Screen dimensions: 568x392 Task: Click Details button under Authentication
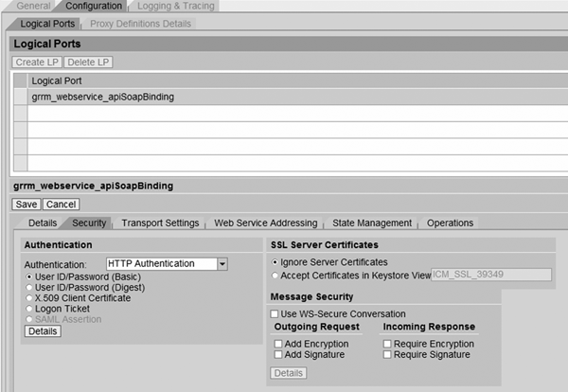pos(42,331)
